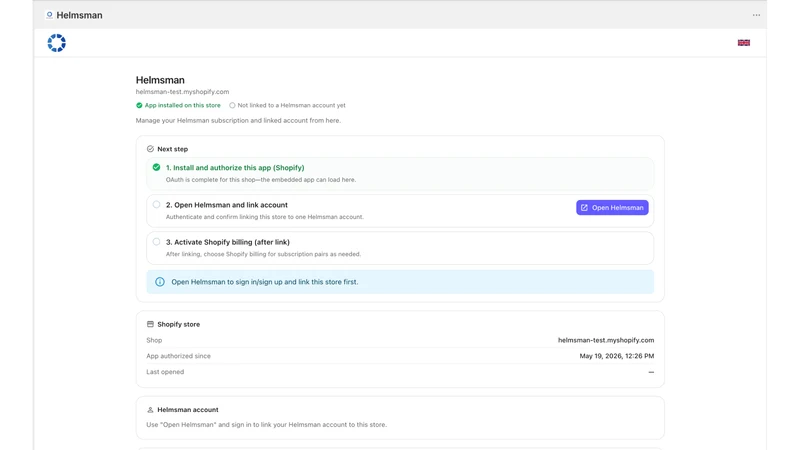Click the 'Helmsman' title in the top bar
800x450 pixels.
(79, 15)
